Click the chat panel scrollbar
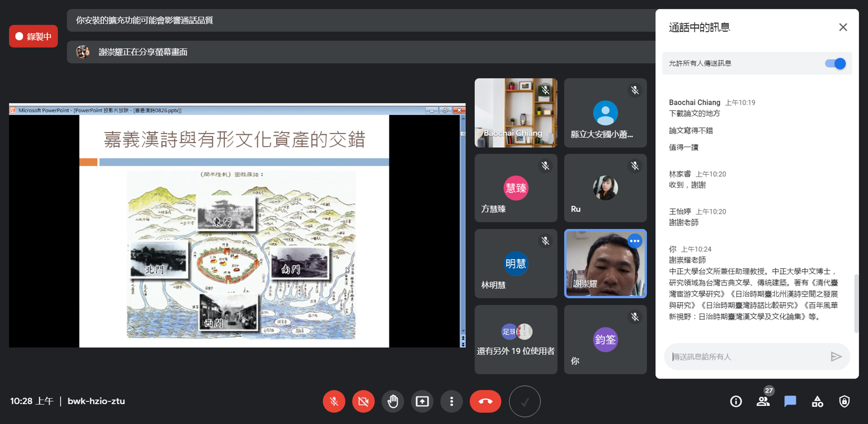 coord(856,304)
